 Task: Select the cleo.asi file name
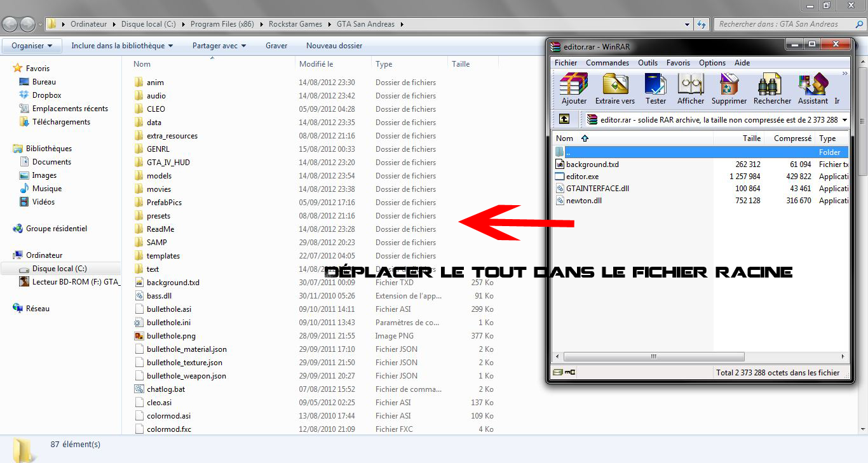coord(159,403)
